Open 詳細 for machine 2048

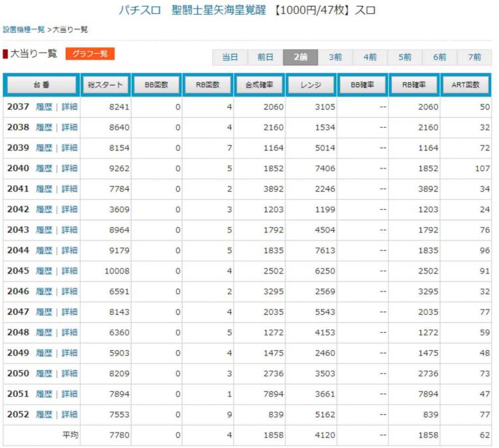coord(69,332)
